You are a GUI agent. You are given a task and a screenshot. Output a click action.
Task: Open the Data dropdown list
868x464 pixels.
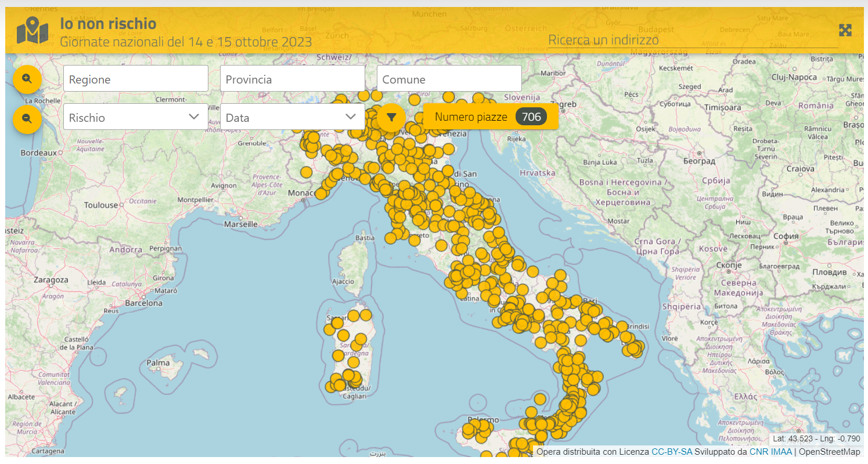pos(292,117)
